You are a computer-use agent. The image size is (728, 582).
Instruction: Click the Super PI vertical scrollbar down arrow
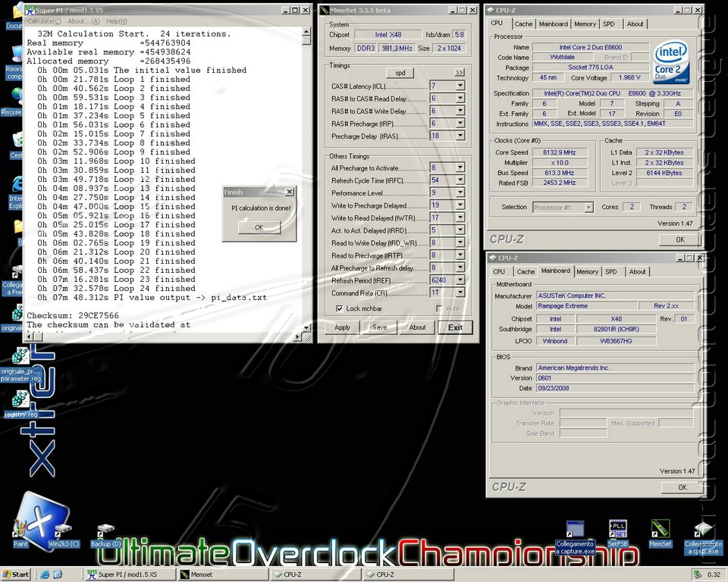(306, 327)
